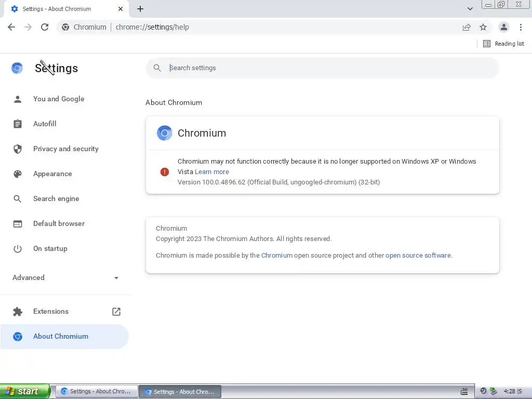Click the Chromium icon beside About Chromium
The width and height of the screenshot is (532, 399).
(x=18, y=337)
